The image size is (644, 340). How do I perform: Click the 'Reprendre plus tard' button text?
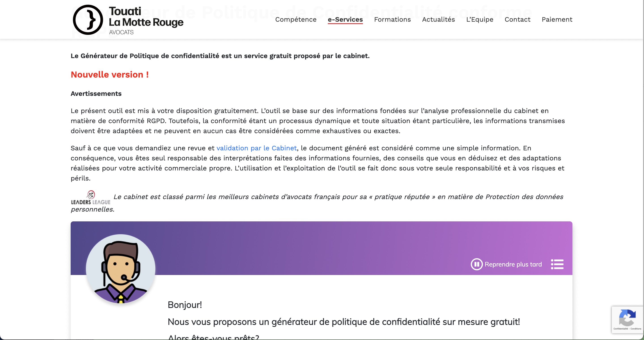(x=513, y=264)
